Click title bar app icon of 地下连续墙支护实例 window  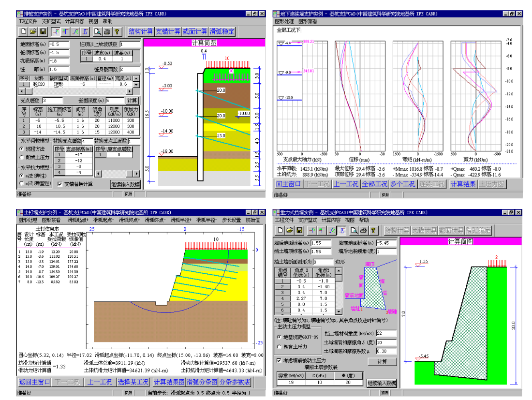276,14
